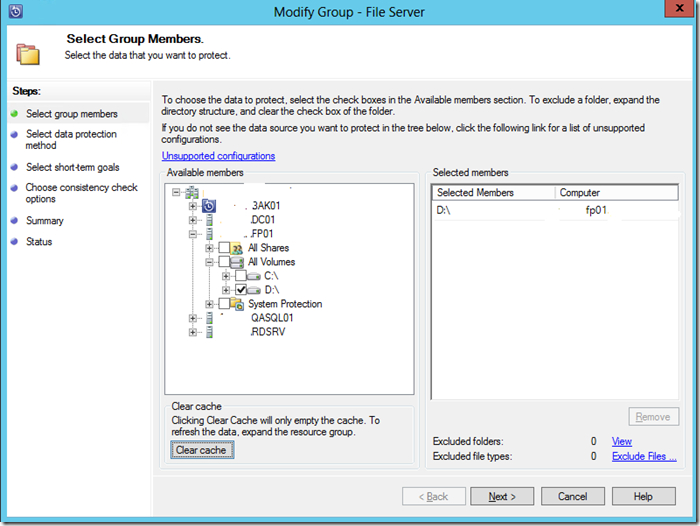
Task: Click the fp01 computer cell
Action: 596,210
